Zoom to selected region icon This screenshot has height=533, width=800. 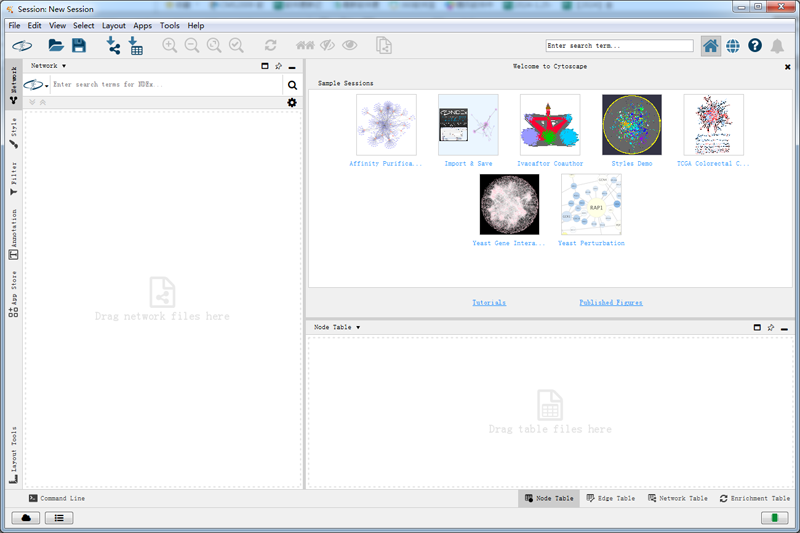[236, 45]
